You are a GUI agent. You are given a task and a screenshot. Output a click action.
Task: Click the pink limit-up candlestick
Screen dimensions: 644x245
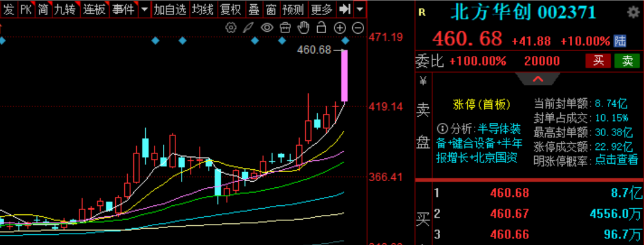344,75
